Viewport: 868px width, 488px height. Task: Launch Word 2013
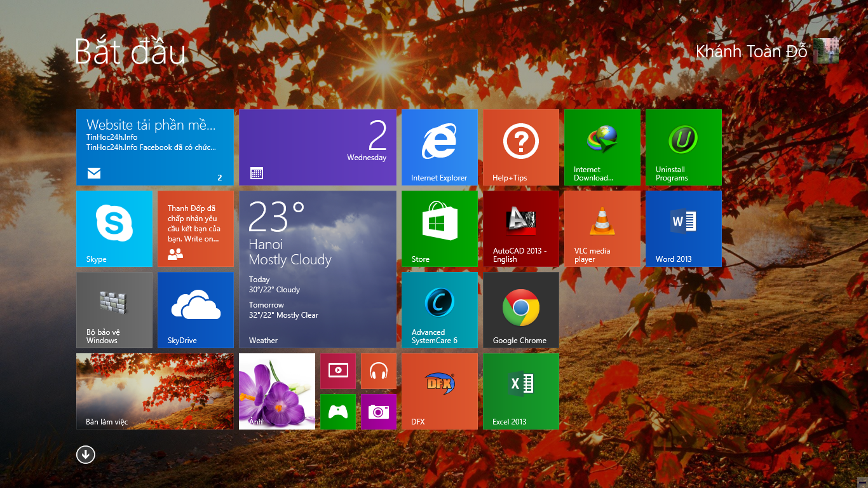[683, 228]
